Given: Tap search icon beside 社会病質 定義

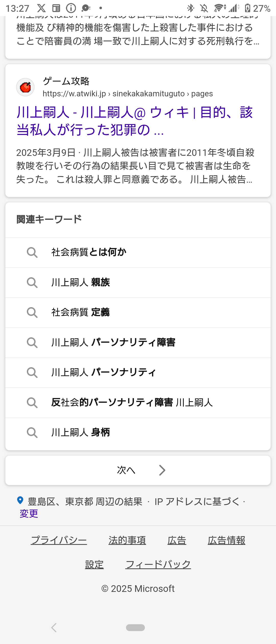Looking at the screenshot, I should pos(32,313).
